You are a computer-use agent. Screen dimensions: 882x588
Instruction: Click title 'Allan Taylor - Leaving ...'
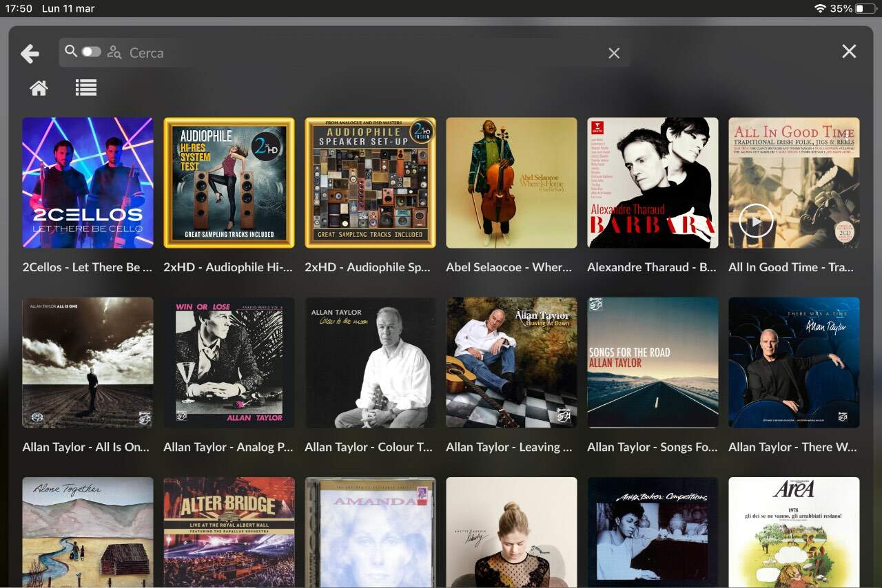(x=509, y=447)
